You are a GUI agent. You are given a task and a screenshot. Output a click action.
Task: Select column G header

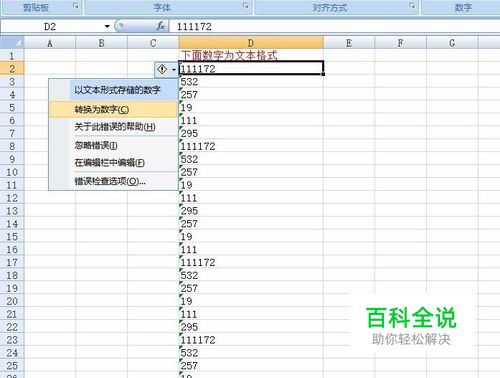(x=452, y=43)
